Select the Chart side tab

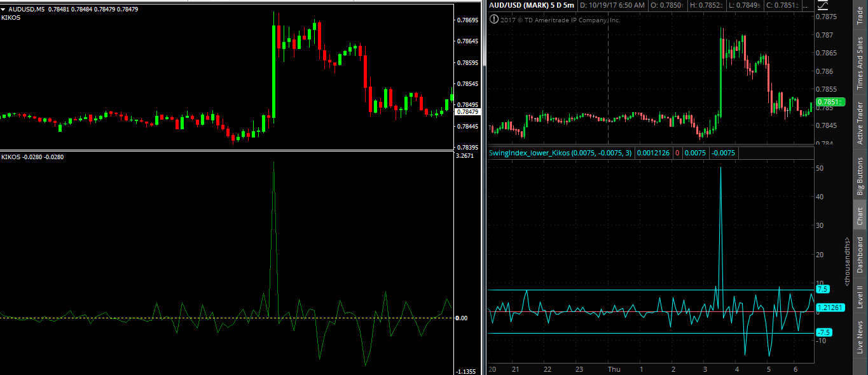860,216
